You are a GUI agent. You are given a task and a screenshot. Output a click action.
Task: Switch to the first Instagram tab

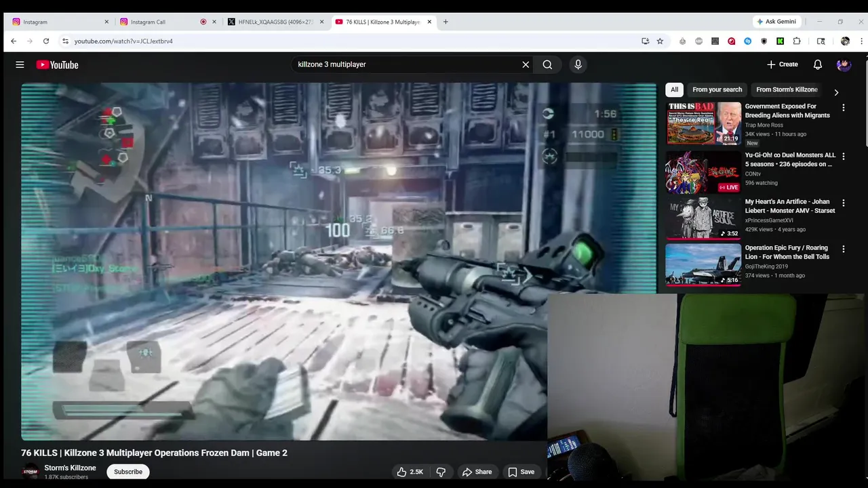59,22
